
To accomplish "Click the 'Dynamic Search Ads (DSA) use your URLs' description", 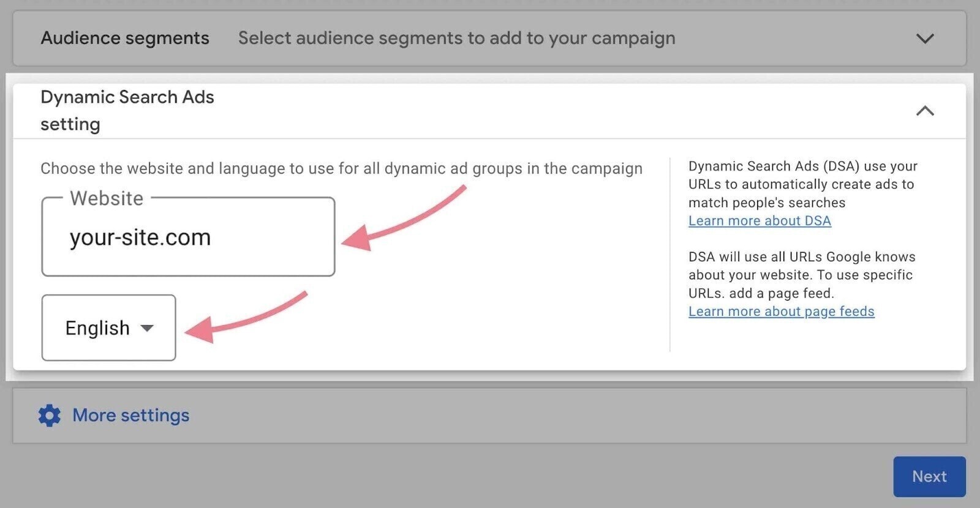I will tap(802, 184).
